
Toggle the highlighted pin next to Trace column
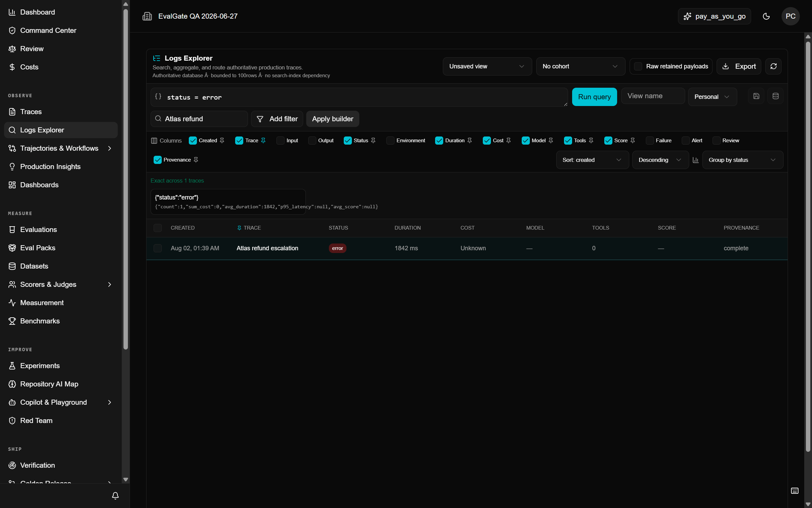coord(263,141)
